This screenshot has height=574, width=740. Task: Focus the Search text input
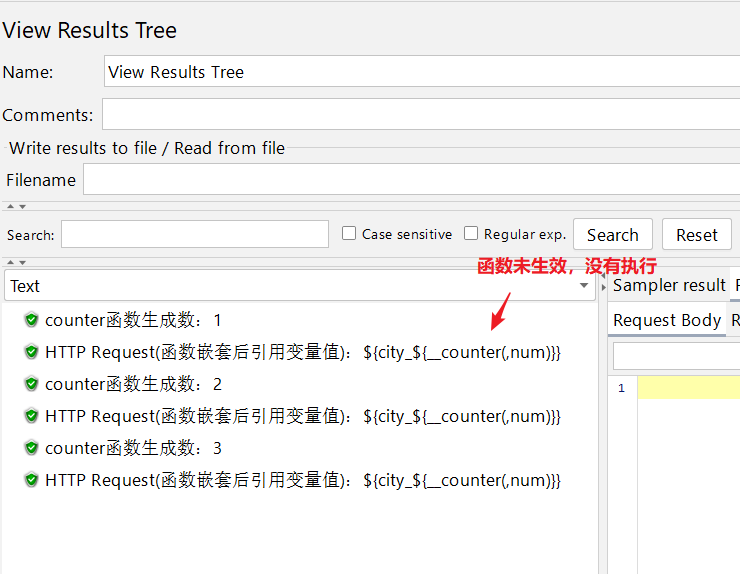click(195, 234)
